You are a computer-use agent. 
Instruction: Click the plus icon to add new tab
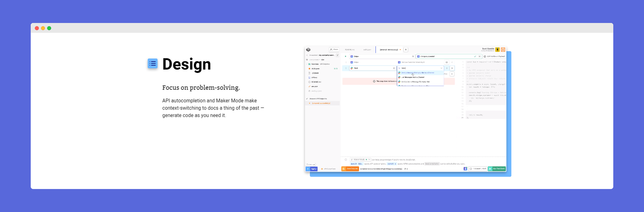[406, 49]
